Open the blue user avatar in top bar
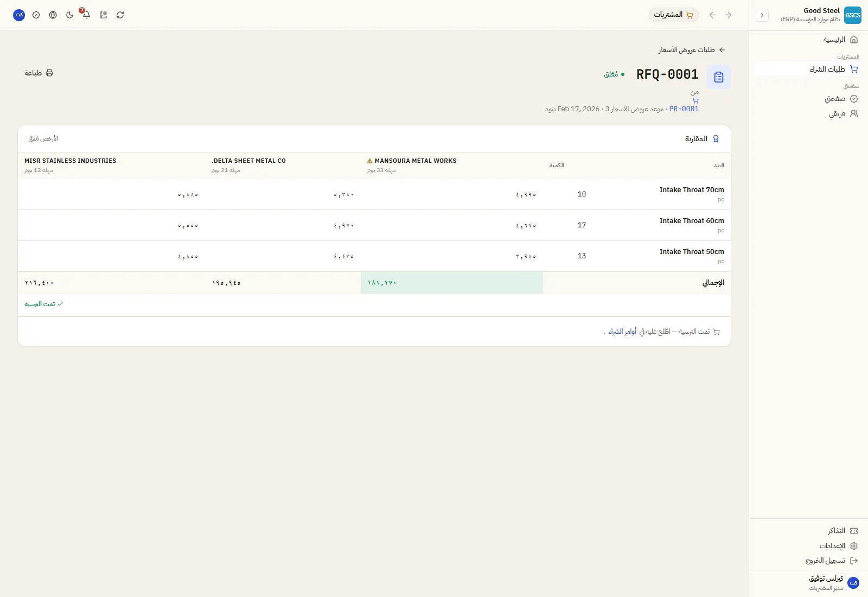The height and width of the screenshot is (597, 868). pyautogui.click(x=19, y=15)
